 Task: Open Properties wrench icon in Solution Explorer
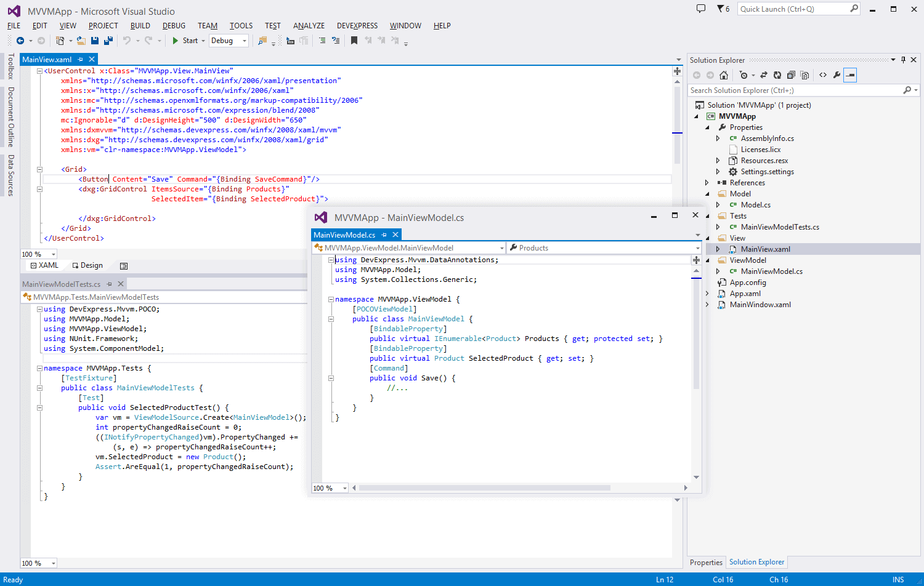click(837, 75)
